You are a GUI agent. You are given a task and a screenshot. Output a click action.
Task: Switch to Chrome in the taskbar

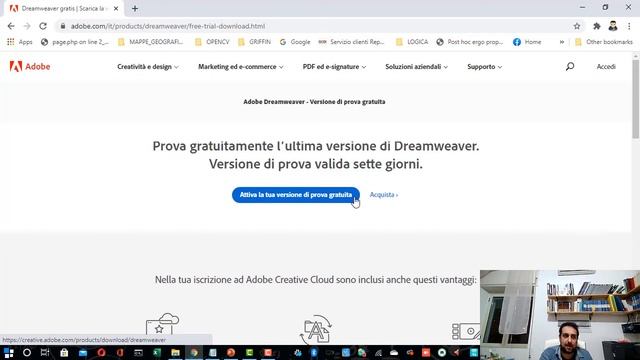click(x=194, y=353)
